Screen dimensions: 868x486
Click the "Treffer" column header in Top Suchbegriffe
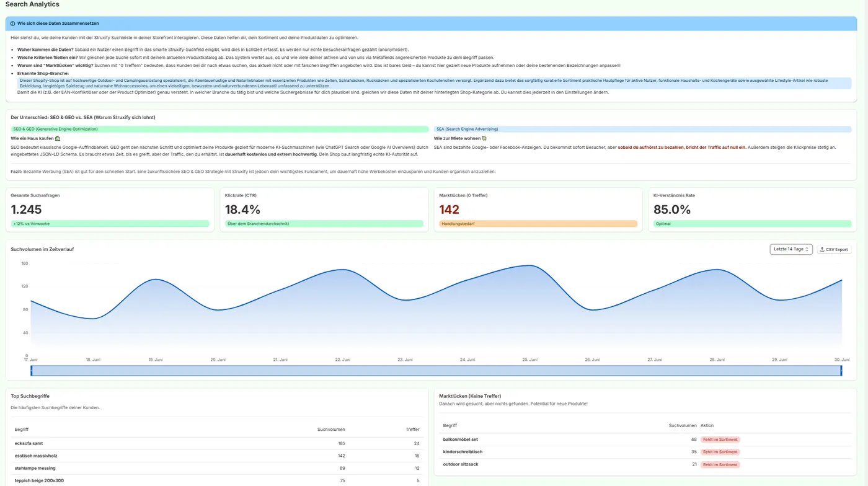pyautogui.click(x=412, y=429)
